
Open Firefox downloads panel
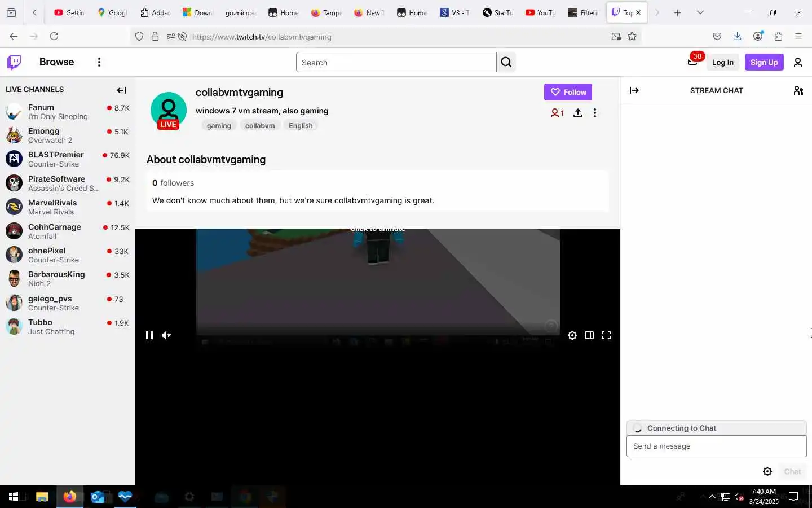[x=737, y=36]
